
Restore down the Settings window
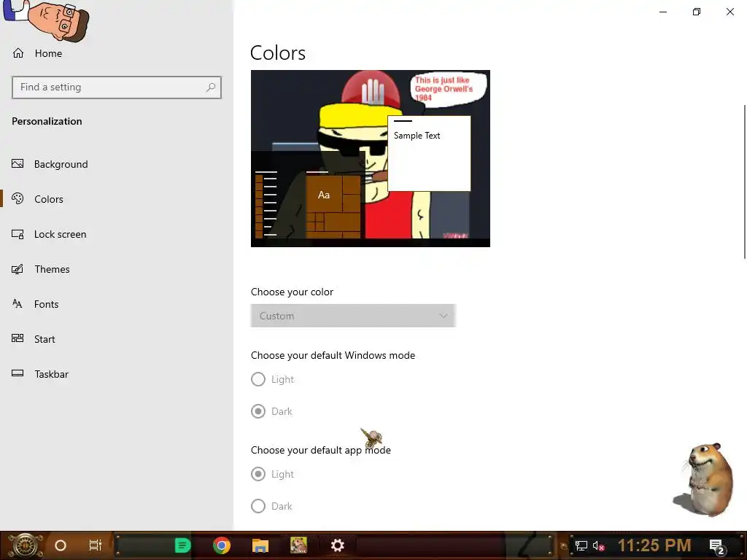[697, 12]
